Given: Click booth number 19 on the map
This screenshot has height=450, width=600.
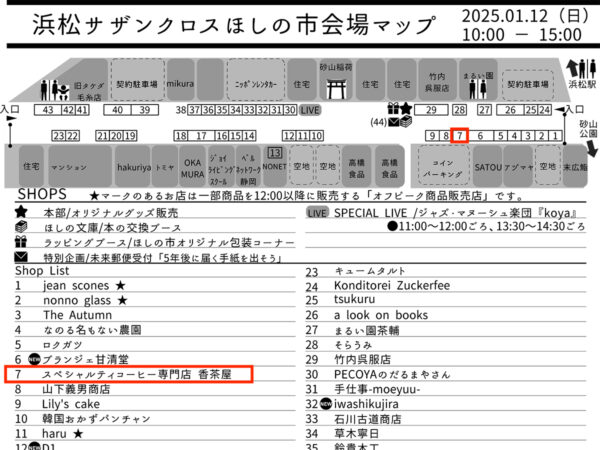Looking at the screenshot, I should click(x=130, y=136).
